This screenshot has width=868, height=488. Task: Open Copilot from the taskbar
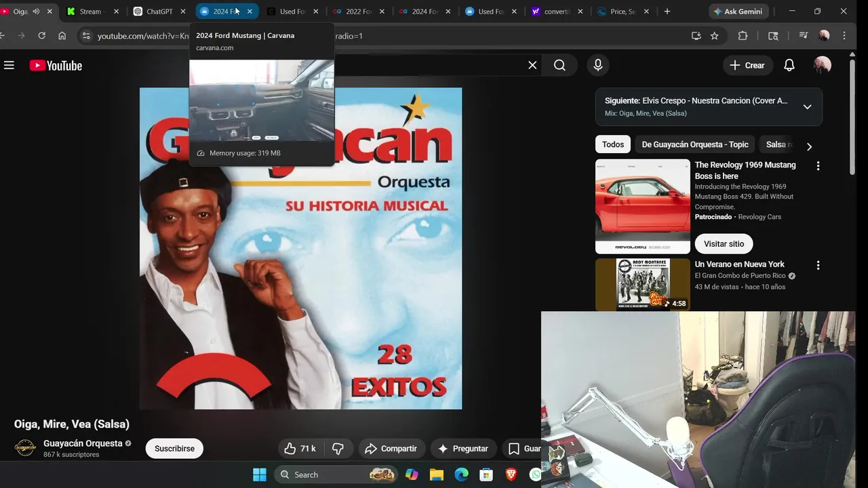pos(412,474)
